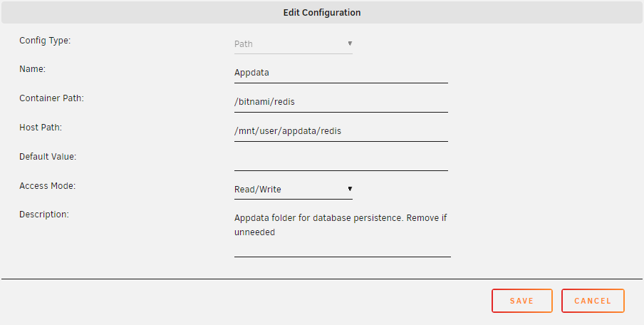Save the configuration with the SAVE button

pos(522,301)
